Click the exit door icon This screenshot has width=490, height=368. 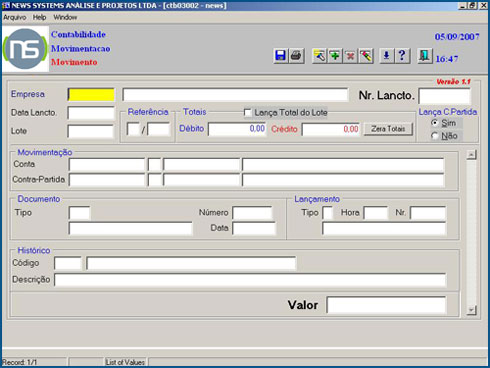pos(425,55)
